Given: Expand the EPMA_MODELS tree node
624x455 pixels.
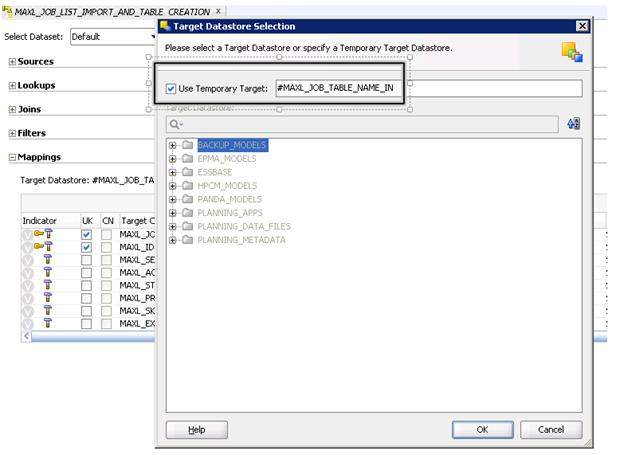Looking at the screenshot, I should click(173, 159).
